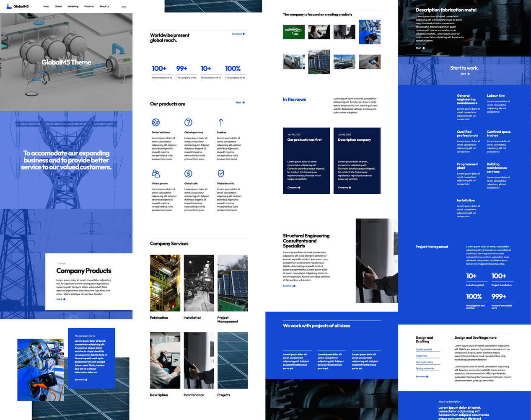The width and height of the screenshot is (531, 420).
Task: Click the Start link under Company Products
Action: click(61, 299)
